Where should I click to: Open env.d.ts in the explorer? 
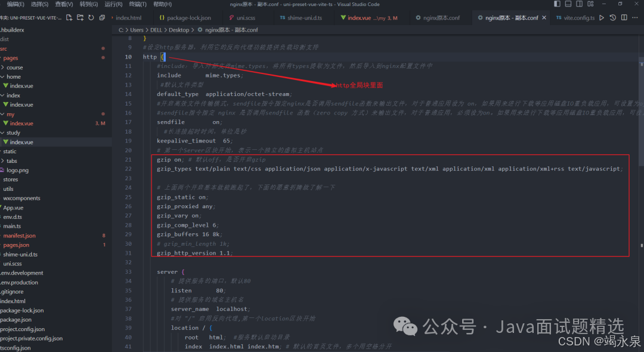tap(13, 217)
